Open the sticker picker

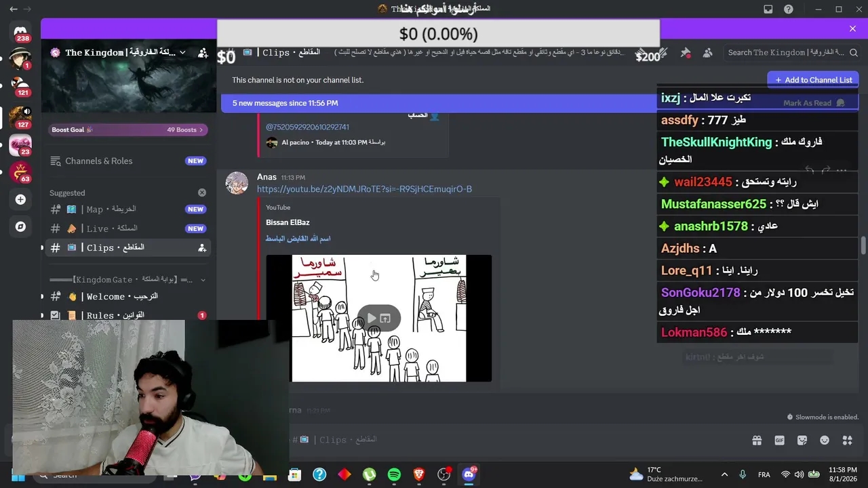point(802,441)
